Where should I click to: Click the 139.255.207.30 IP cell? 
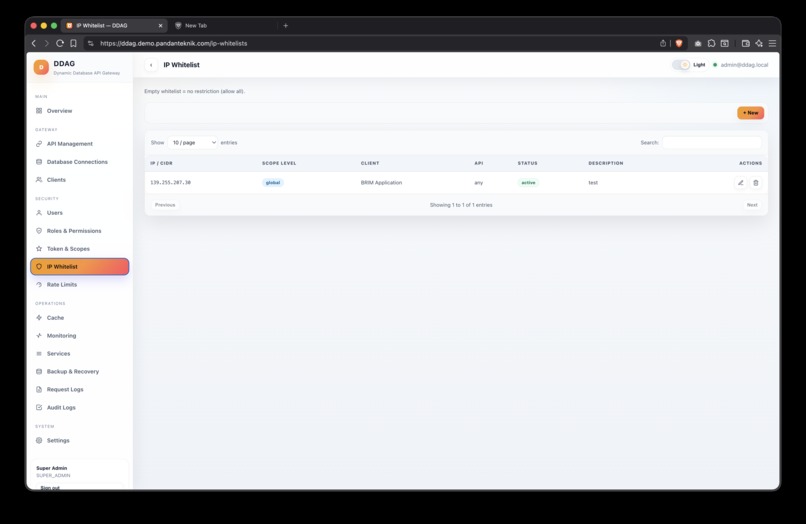click(171, 183)
